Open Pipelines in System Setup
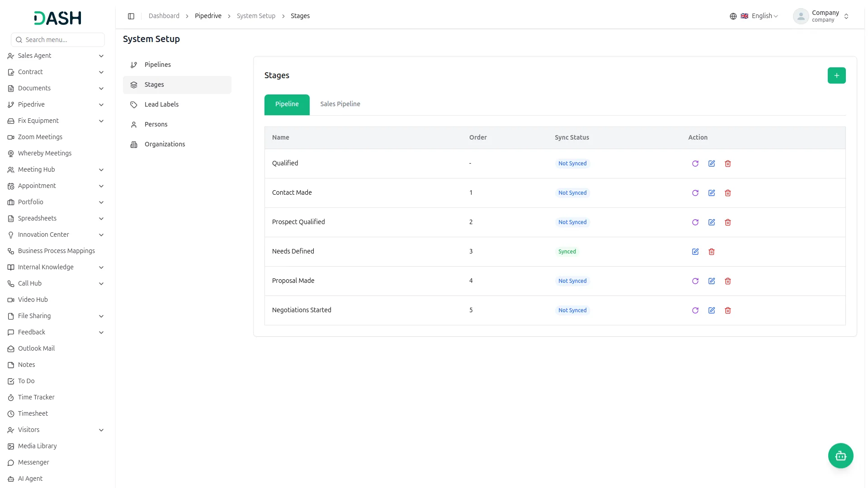The width and height of the screenshot is (868, 488). pos(177,65)
